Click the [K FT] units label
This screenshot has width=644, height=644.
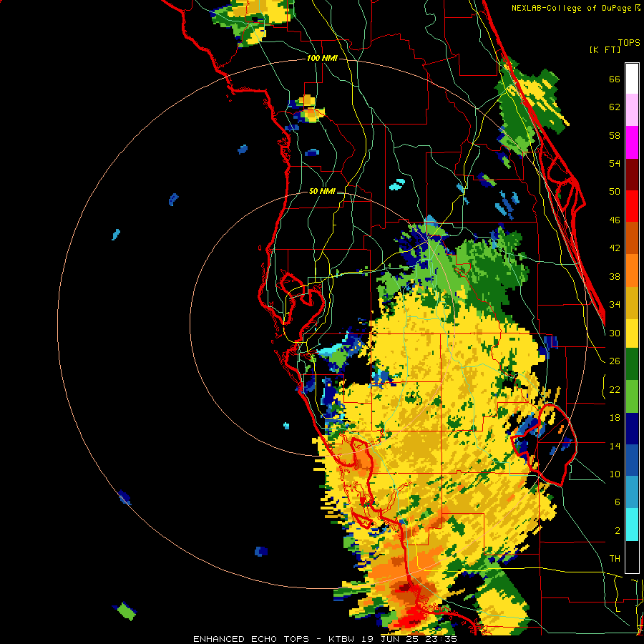[605, 49]
